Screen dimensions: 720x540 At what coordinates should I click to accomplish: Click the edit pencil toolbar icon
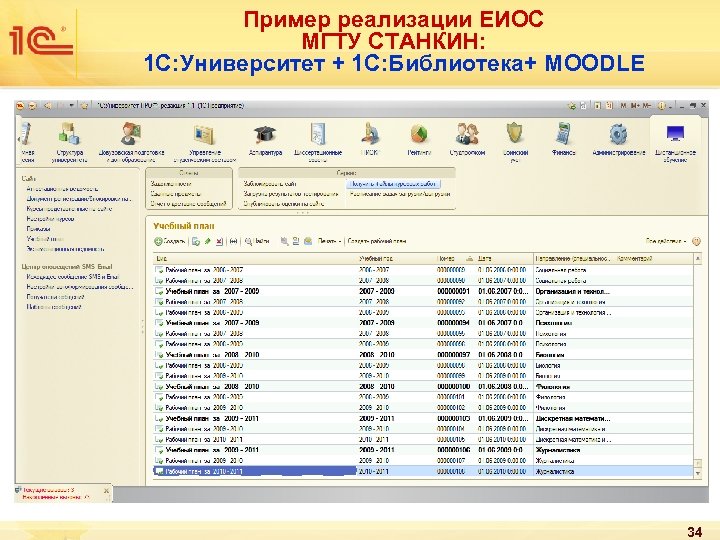(208, 241)
